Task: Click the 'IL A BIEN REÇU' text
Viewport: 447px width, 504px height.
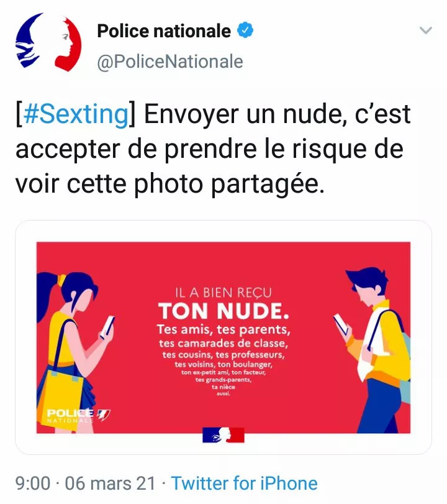Action: [223, 293]
